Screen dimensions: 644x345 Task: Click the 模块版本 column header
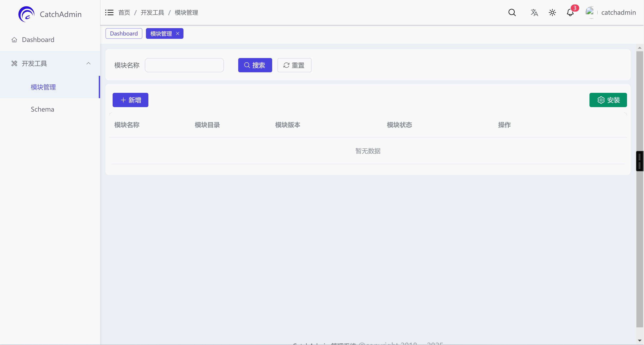pyautogui.click(x=288, y=125)
